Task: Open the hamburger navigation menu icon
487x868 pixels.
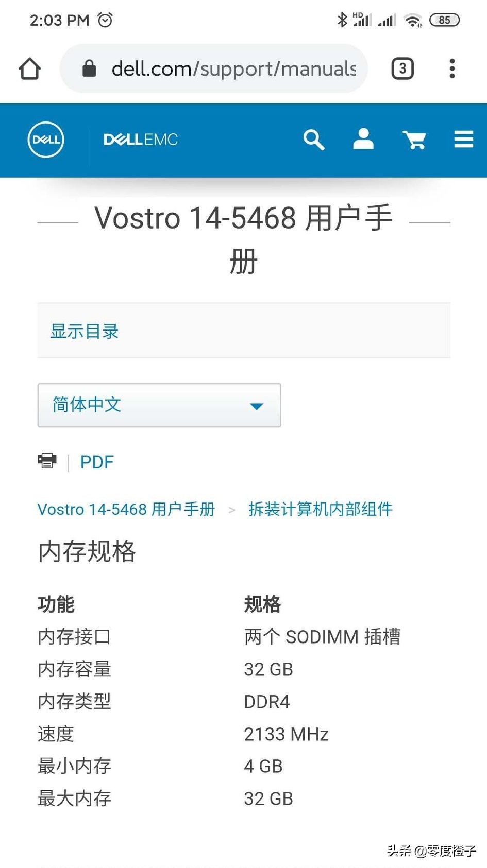Action: (463, 140)
